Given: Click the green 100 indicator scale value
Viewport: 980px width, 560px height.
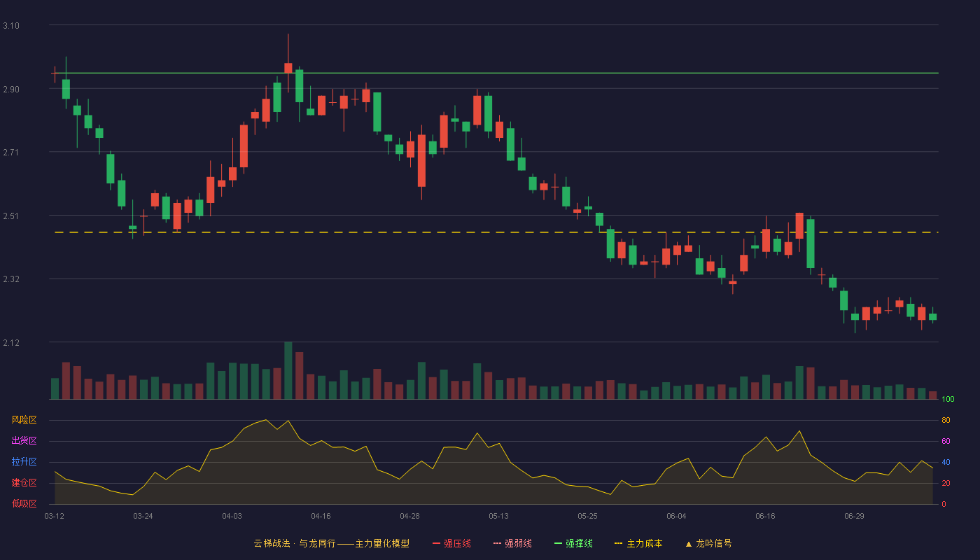Looking at the screenshot, I should click(x=948, y=400).
